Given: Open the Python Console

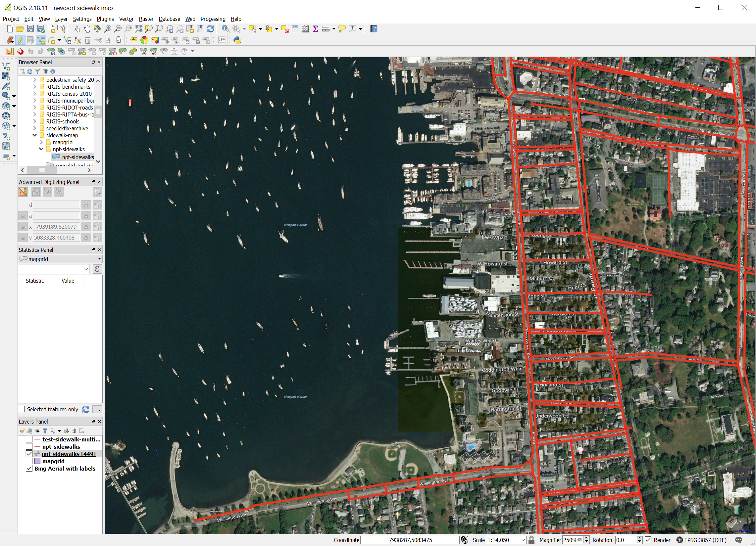Looking at the screenshot, I should tap(237, 40).
